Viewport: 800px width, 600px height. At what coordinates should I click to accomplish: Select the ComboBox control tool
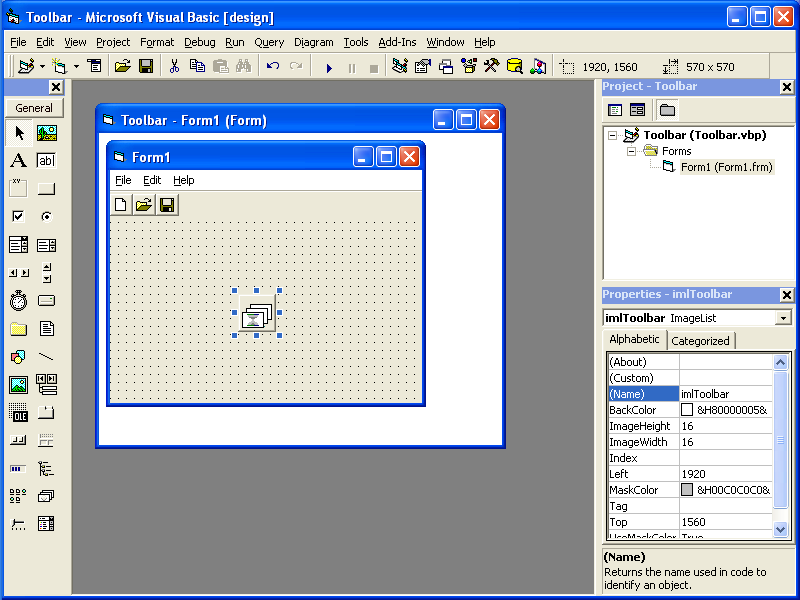[x=19, y=245]
